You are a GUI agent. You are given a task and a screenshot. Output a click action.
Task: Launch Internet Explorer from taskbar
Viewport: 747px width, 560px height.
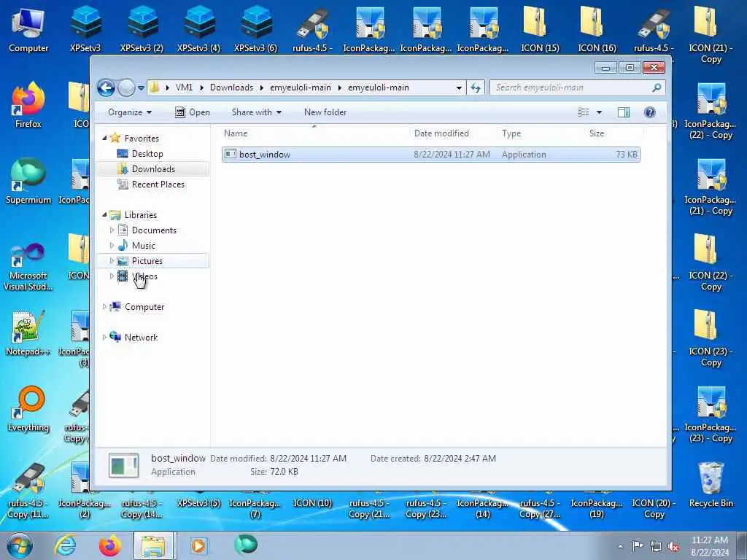(x=65, y=545)
